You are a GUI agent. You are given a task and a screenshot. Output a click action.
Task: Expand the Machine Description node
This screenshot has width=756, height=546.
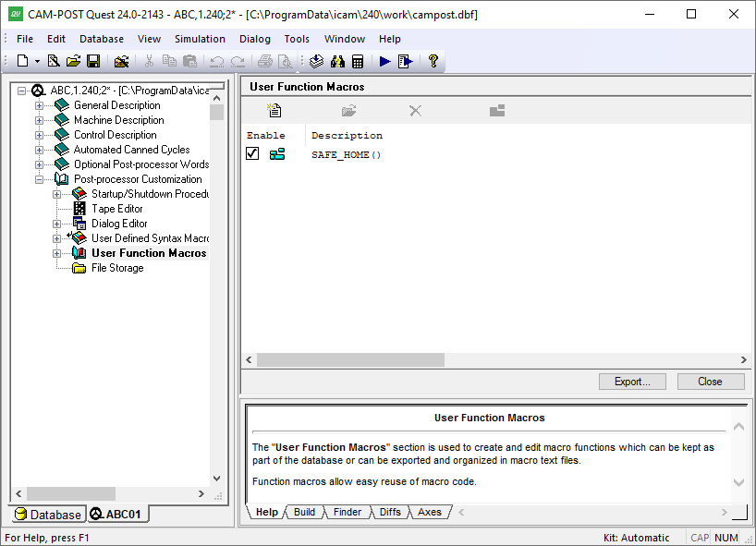point(40,120)
